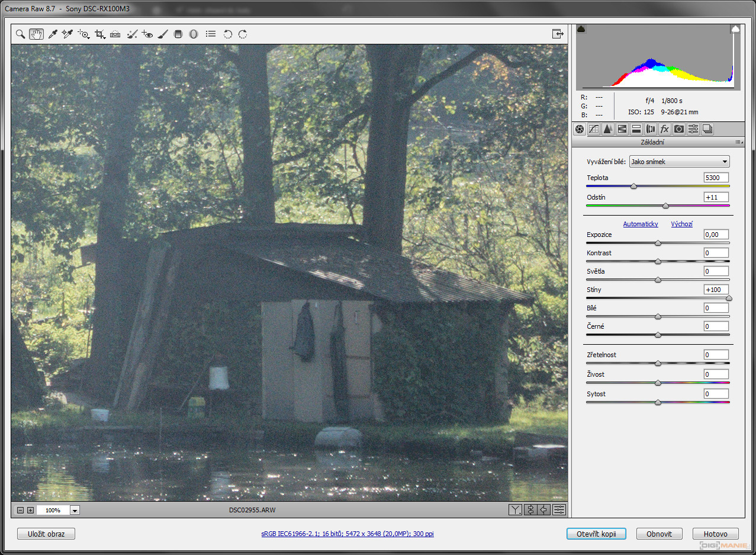Choose the Adjustment Brush tool
This screenshot has height=555, width=756.
click(163, 34)
